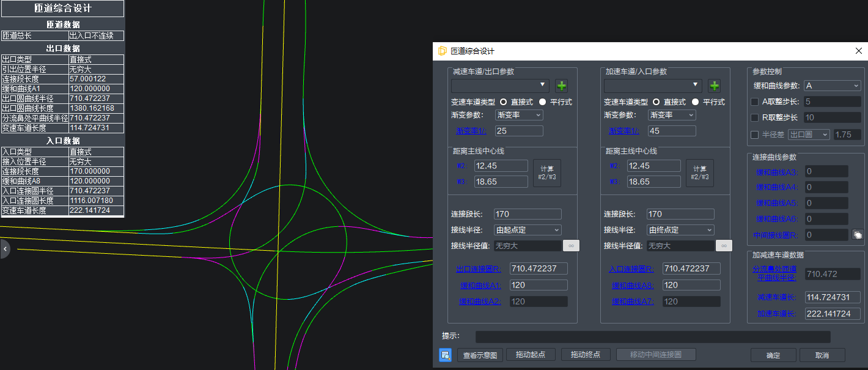This screenshot has width=868, height=370.
Task: Click the 拖动终点 button
Action: (585, 355)
